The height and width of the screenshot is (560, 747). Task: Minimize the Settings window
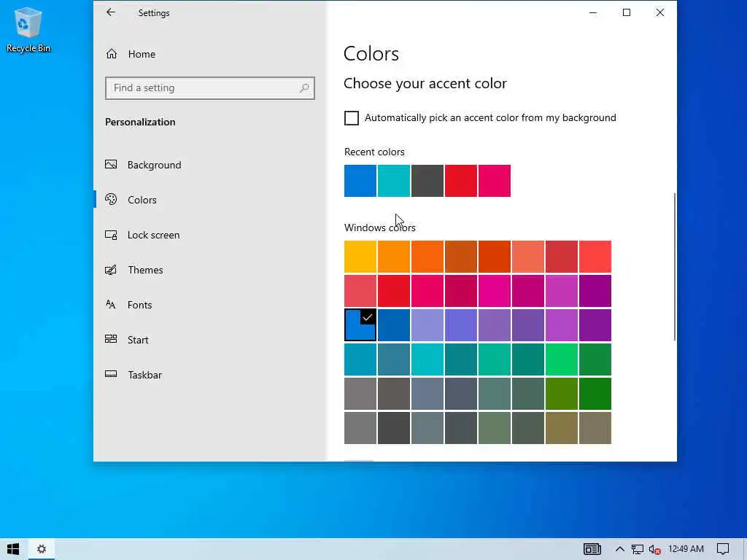pyautogui.click(x=593, y=13)
